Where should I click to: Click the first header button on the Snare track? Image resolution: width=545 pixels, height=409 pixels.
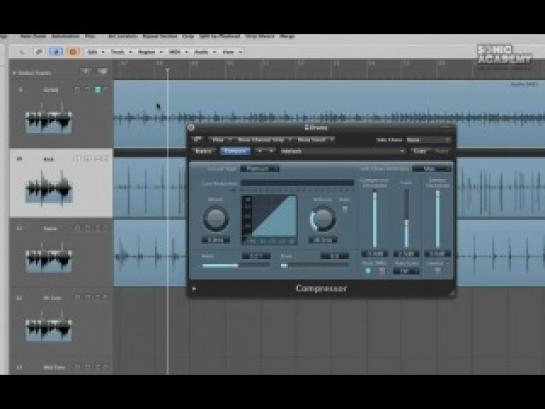coord(77,228)
